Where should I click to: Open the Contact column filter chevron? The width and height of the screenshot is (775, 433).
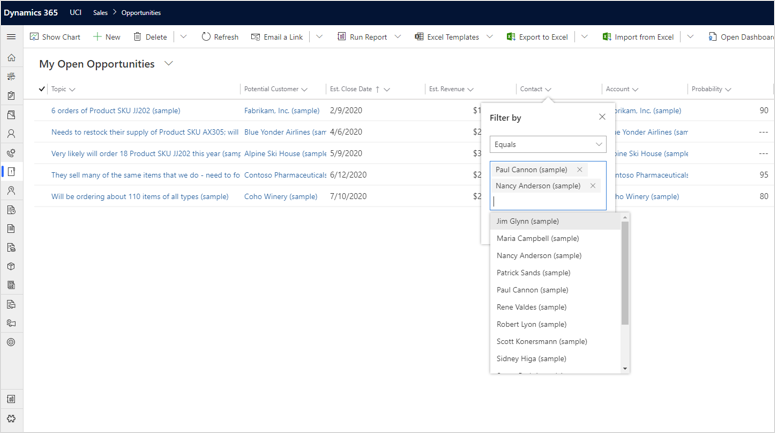coord(548,89)
